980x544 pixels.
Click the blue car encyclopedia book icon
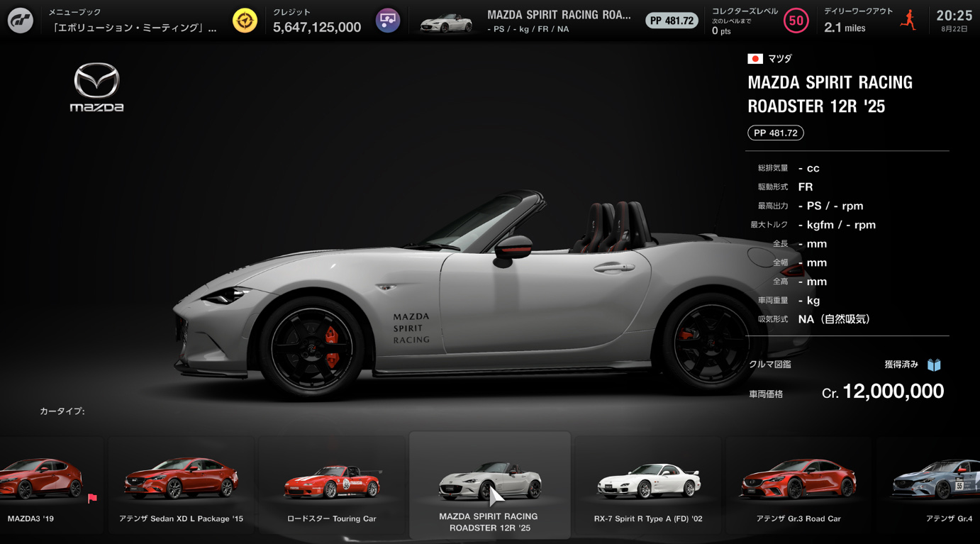click(934, 365)
